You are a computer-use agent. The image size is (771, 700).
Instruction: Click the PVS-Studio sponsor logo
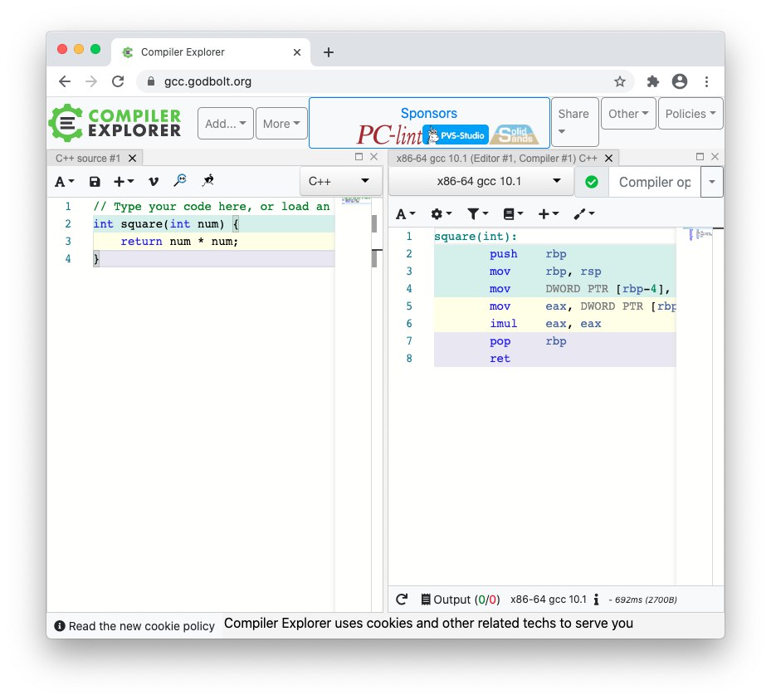[456, 135]
